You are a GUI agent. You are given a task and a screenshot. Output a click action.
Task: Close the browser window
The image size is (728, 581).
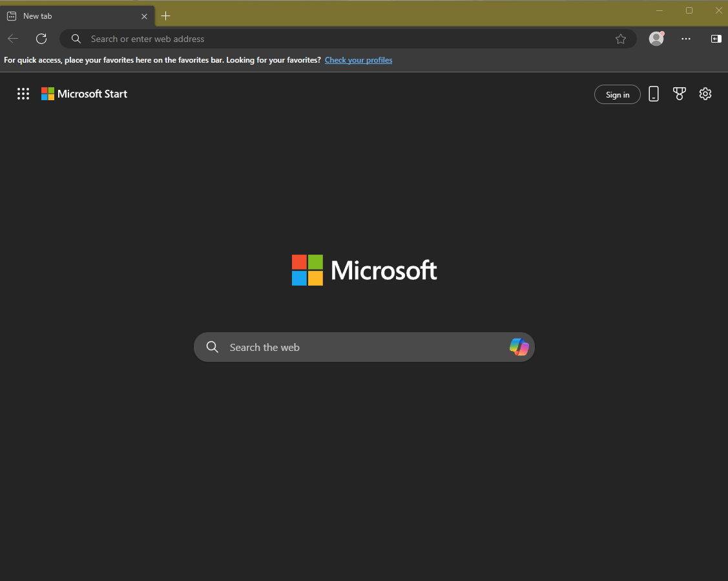point(719,10)
